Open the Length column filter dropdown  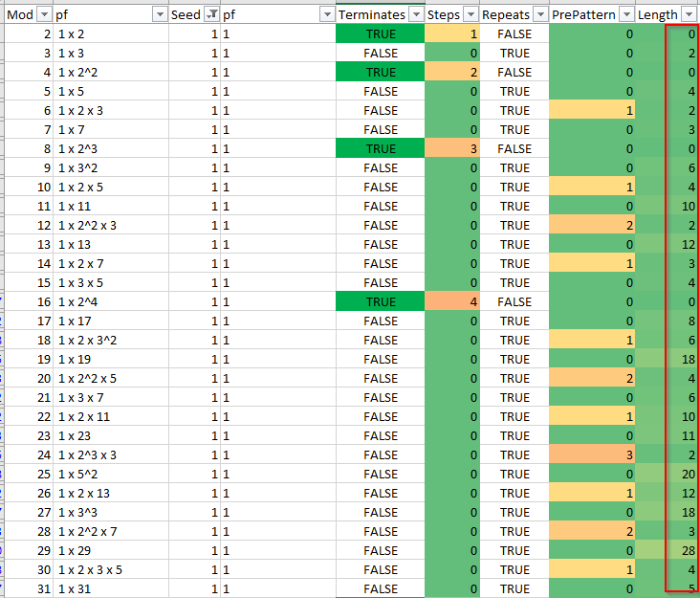point(688,14)
